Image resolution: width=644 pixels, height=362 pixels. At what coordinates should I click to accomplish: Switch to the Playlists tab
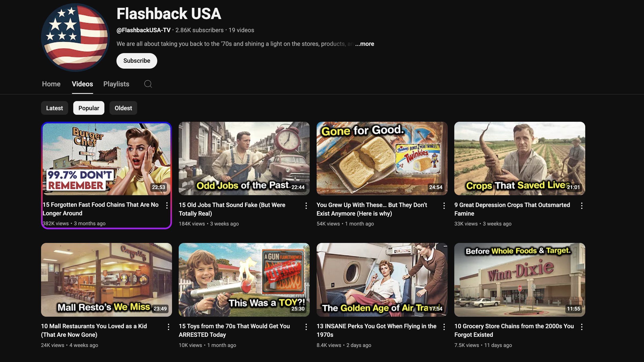click(x=116, y=84)
